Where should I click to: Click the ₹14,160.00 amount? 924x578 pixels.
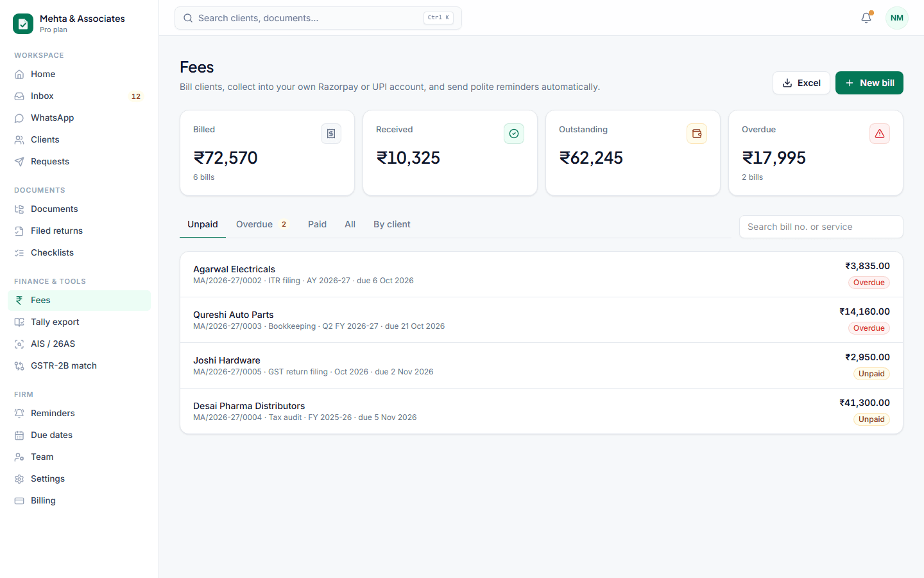[x=864, y=311]
